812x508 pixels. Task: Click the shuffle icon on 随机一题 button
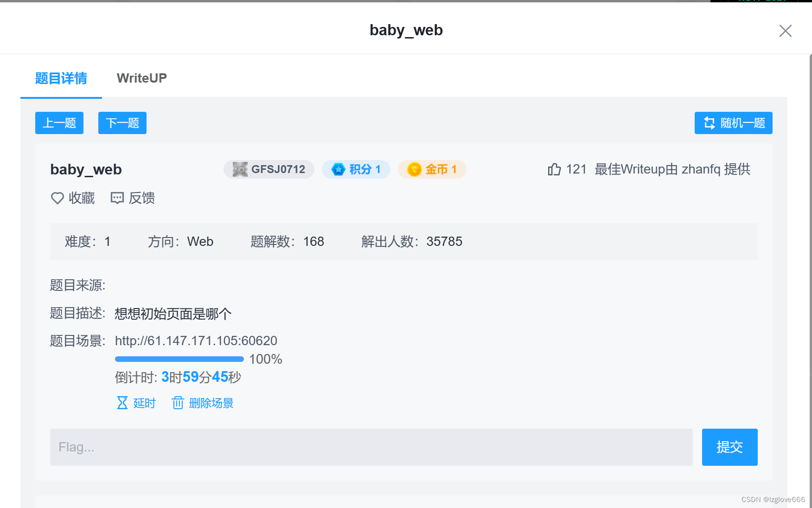pyautogui.click(x=709, y=123)
